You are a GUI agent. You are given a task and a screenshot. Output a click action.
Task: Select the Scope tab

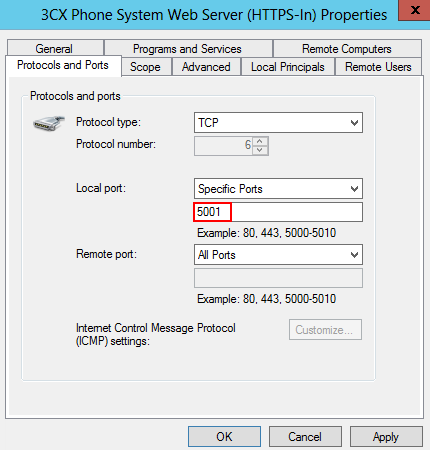click(x=146, y=67)
